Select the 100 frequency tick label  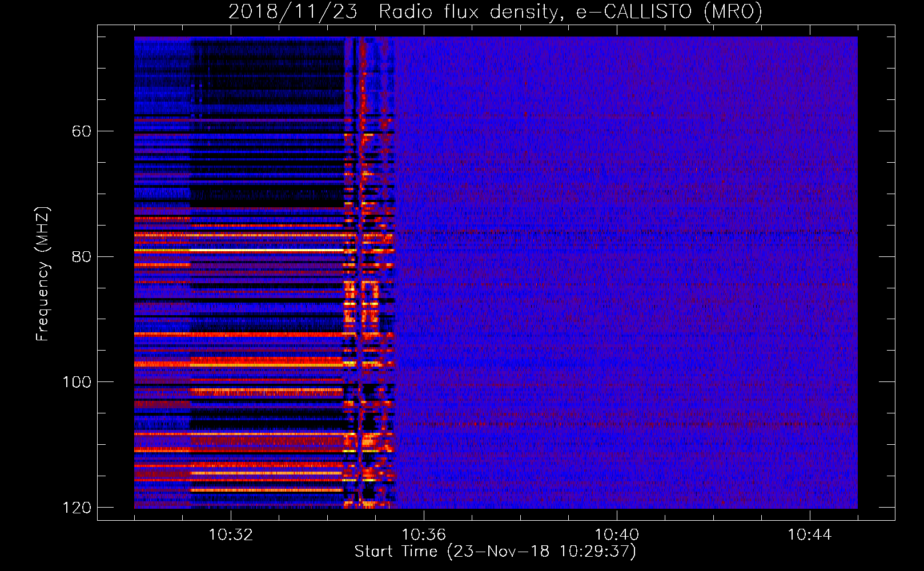click(77, 382)
